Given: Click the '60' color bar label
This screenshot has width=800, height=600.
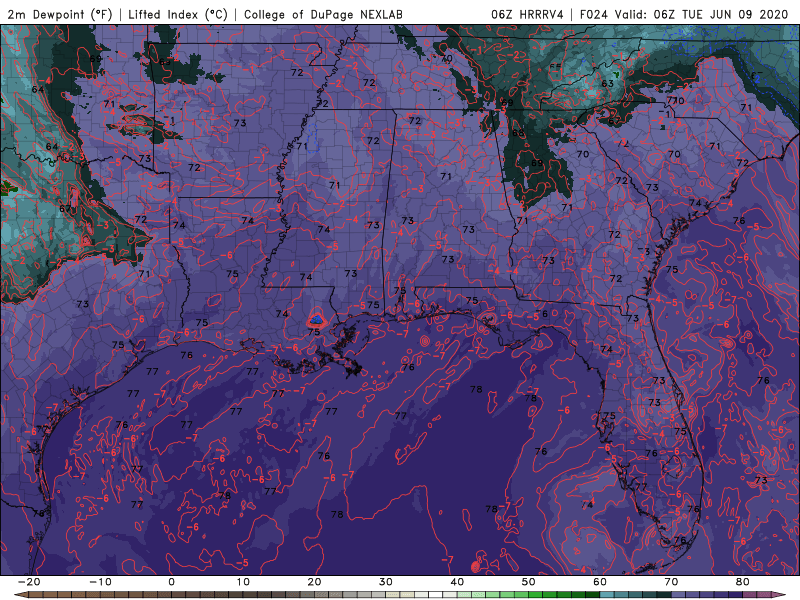Looking at the screenshot, I should pos(600,582).
